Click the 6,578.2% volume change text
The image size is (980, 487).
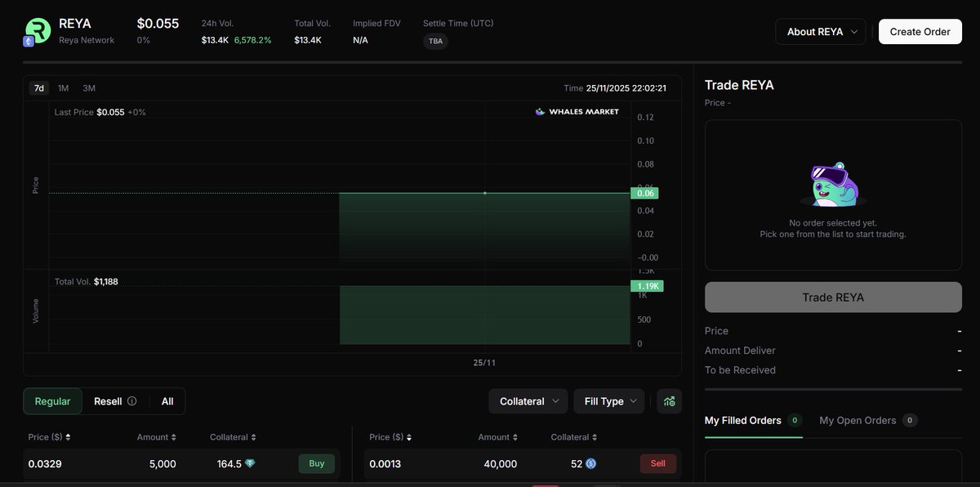click(x=253, y=40)
